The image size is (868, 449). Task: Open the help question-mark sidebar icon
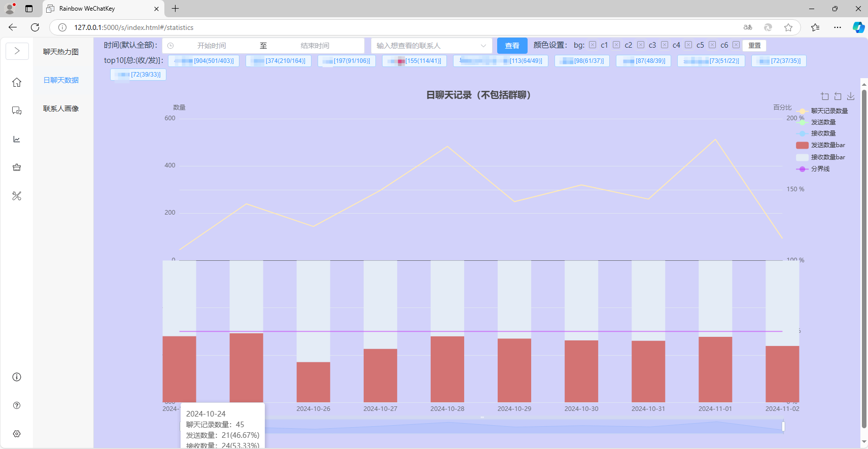[x=17, y=405]
